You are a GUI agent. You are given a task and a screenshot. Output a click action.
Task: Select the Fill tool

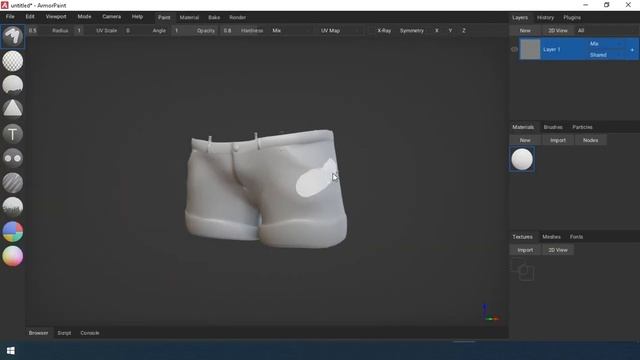[x=13, y=85]
